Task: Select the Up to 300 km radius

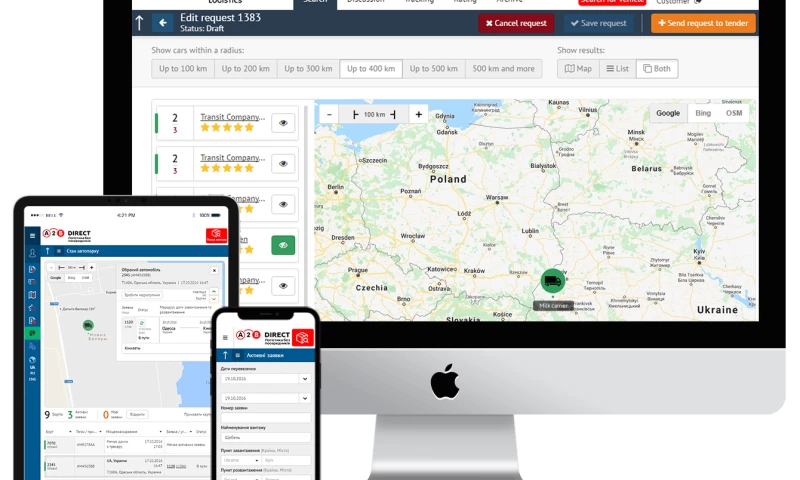Action: pyautogui.click(x=308, y=69)
